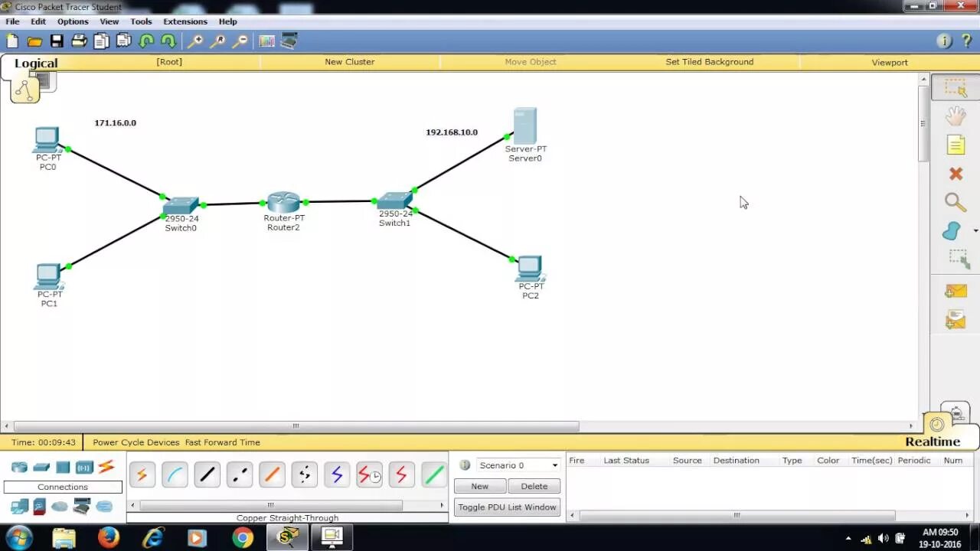Select the End Devices category

pos(19,506)
